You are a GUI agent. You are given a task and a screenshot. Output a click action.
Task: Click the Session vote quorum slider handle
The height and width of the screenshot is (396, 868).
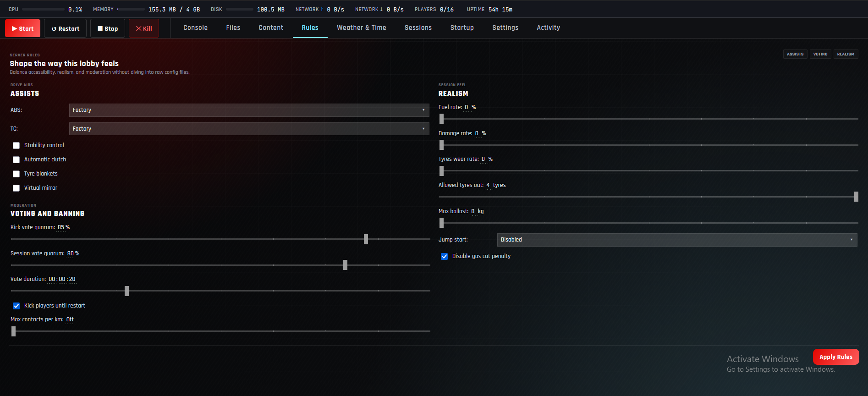click(345, 265)
